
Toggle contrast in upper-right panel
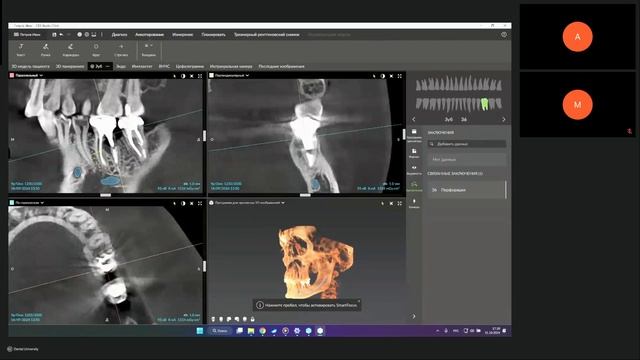pos(382,76)
